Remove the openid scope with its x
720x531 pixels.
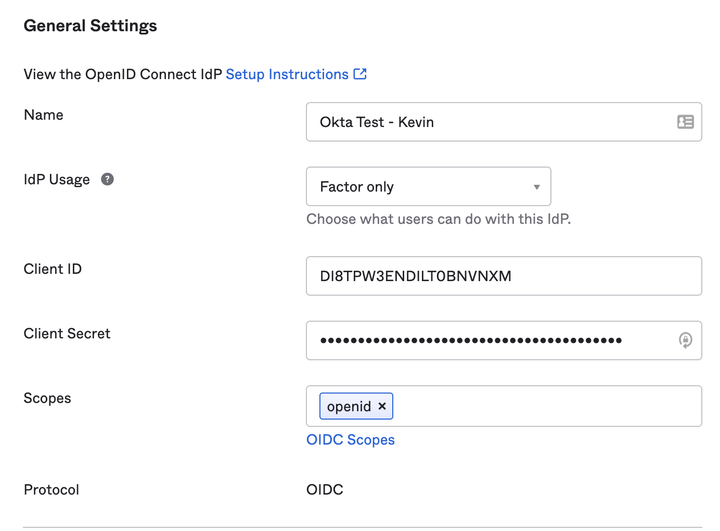(x=382, y=406)
